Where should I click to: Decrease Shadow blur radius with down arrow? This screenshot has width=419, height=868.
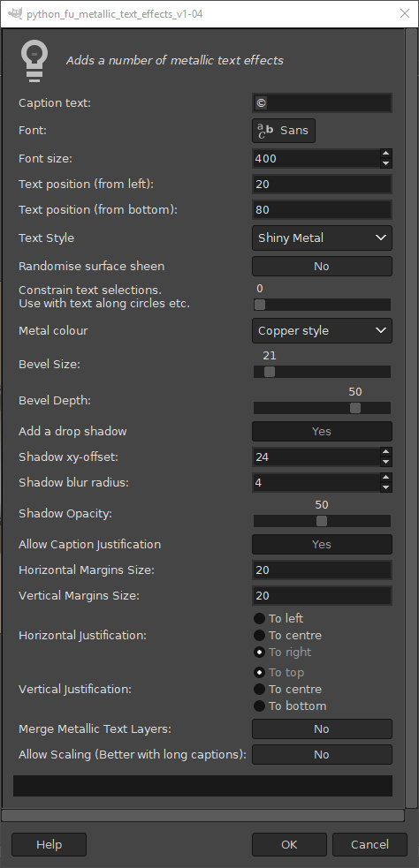click(x=386, y=487)
